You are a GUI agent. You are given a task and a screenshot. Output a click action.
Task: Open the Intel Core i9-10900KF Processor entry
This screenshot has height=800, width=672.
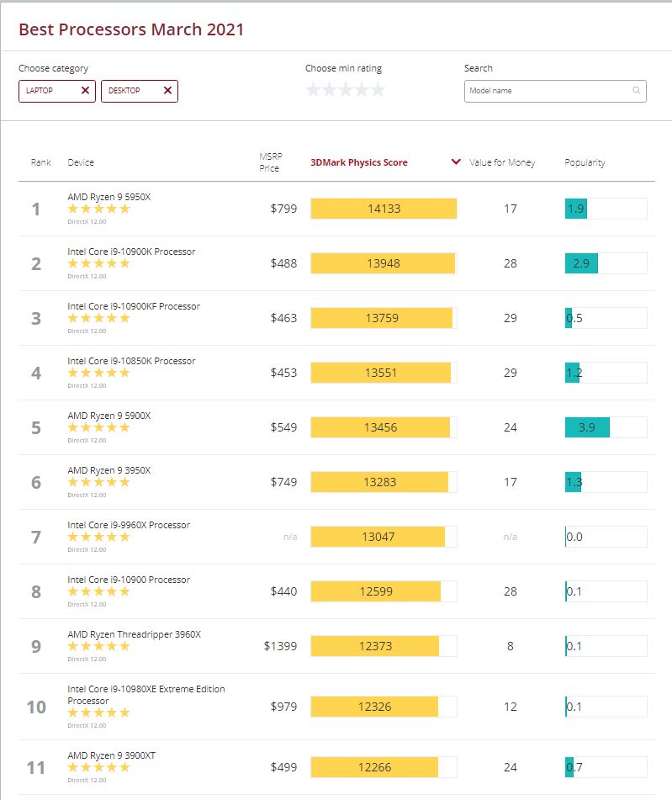point(134,306)
